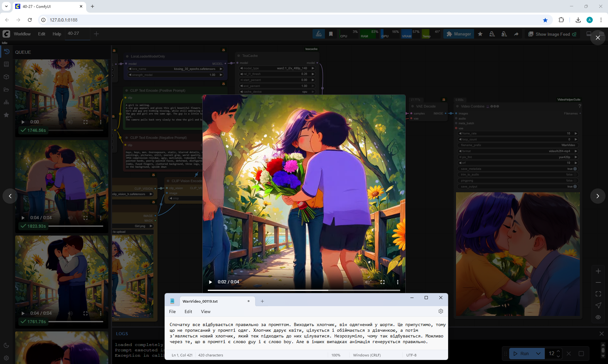The height and width of the screenshot is (364, 608).
Task: Open the Notepad settings gear
Action: pyautogui.click(x=440, y=311)
